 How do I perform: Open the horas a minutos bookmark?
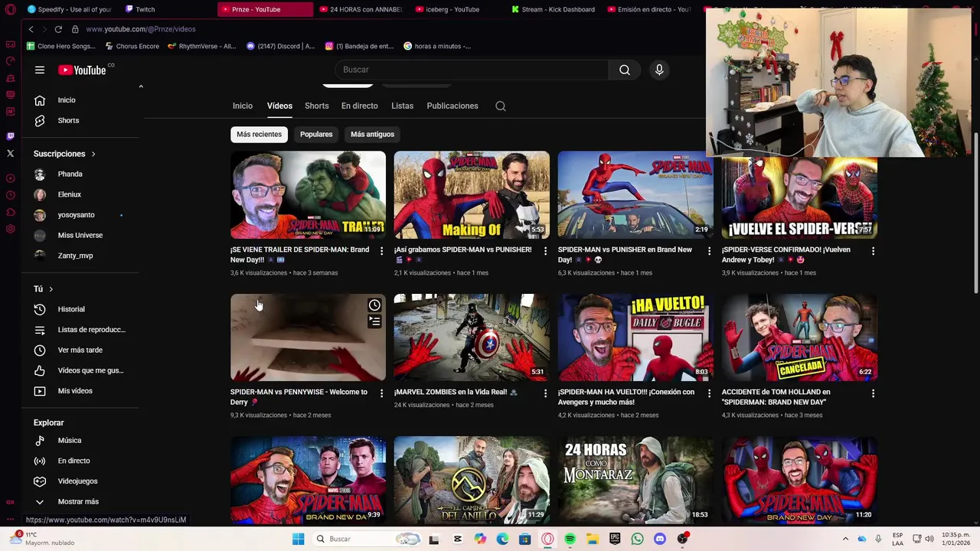(437, 46)
